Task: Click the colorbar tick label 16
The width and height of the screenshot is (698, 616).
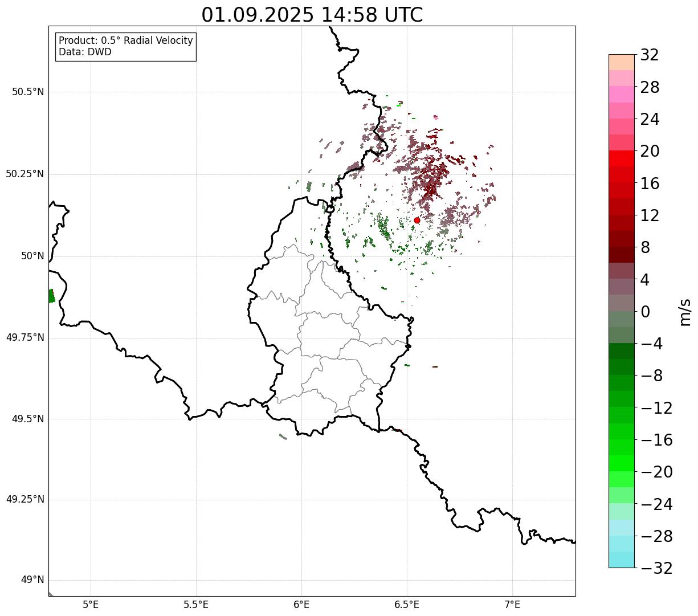Action: click(650, 183)
